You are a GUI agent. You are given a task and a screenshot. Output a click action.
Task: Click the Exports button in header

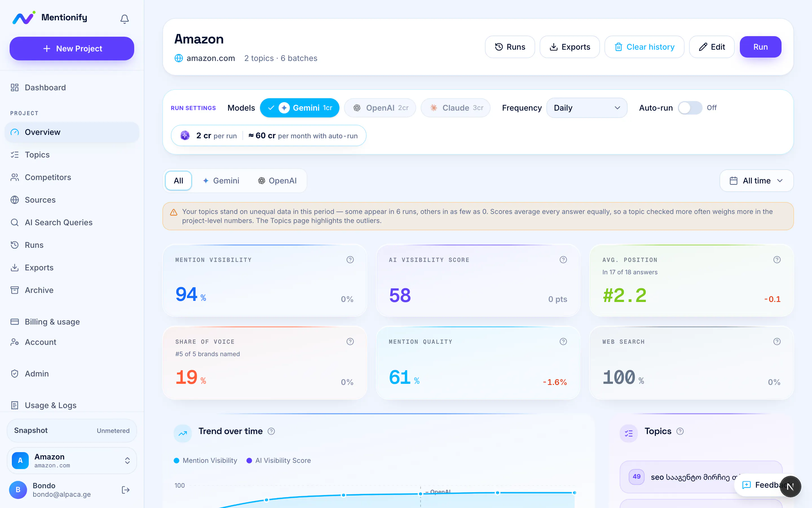pos(570,47)
